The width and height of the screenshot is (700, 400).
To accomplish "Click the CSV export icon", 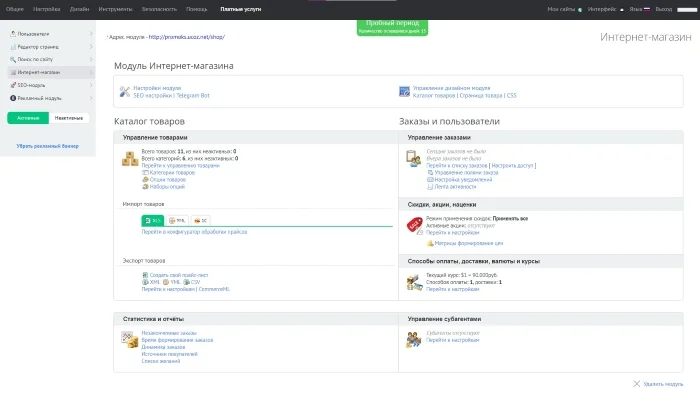I will coord(187,283).
